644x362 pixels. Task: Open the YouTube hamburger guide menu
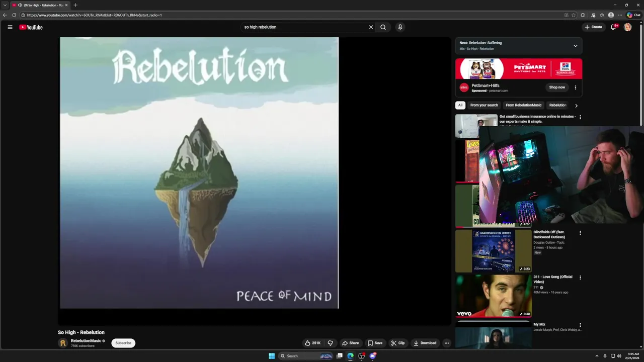[10, 27]
